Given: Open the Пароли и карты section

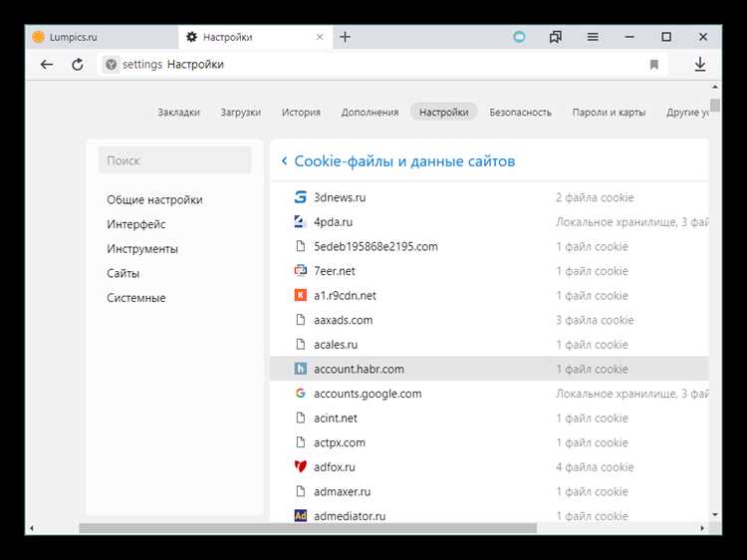Looking at the screenshot, I should [x=609, y=113].
